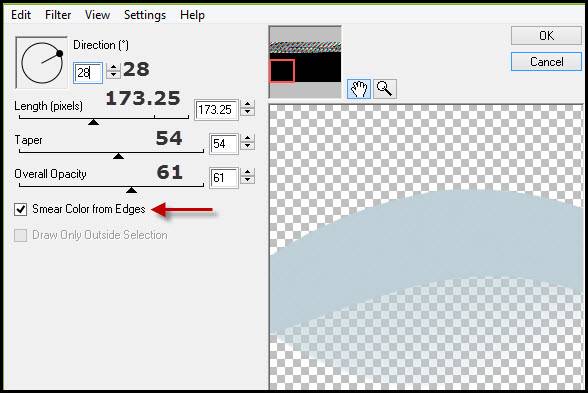Select the hand pan tool

click(359, 89)
